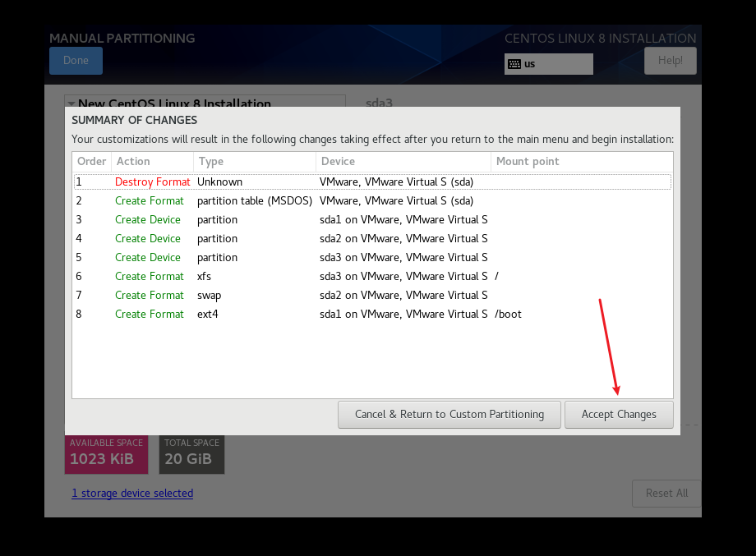Click the Mount point column header
This screenshot has height=556, width=756.
pyautogui.click(x=582, y=162)
